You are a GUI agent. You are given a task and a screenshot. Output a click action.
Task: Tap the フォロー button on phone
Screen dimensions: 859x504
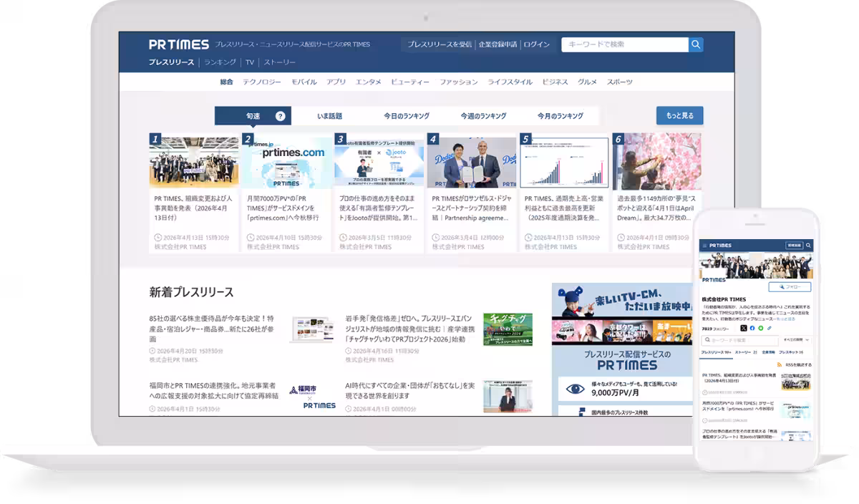[790, 287]
